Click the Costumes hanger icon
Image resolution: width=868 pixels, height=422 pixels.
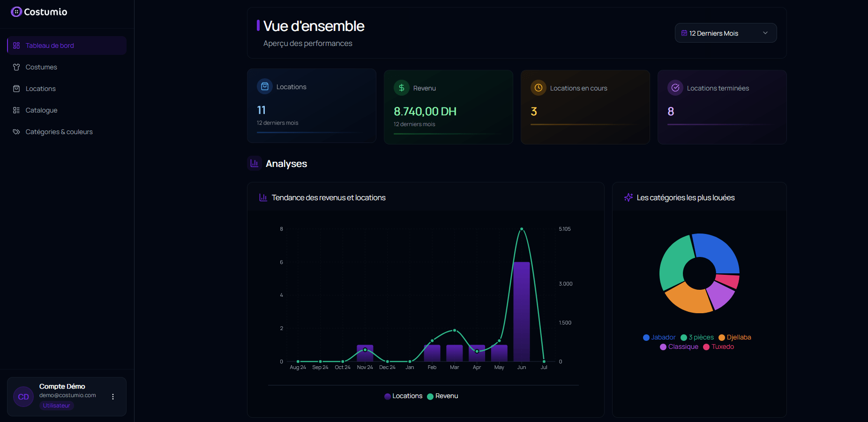(16, 67)
